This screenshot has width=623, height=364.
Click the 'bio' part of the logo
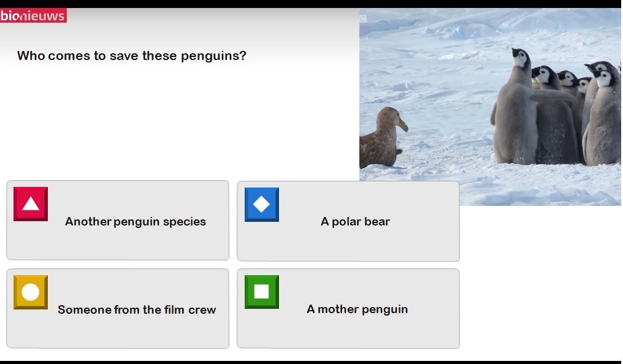pos(10,15)
